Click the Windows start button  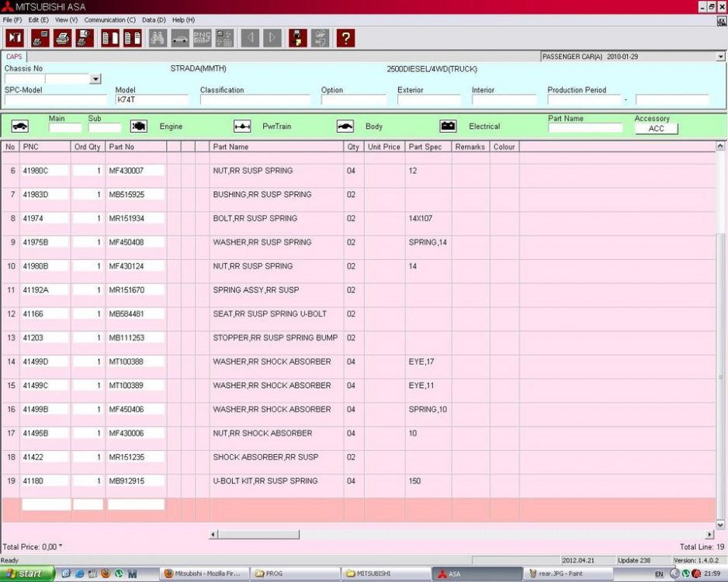point(27,573)
